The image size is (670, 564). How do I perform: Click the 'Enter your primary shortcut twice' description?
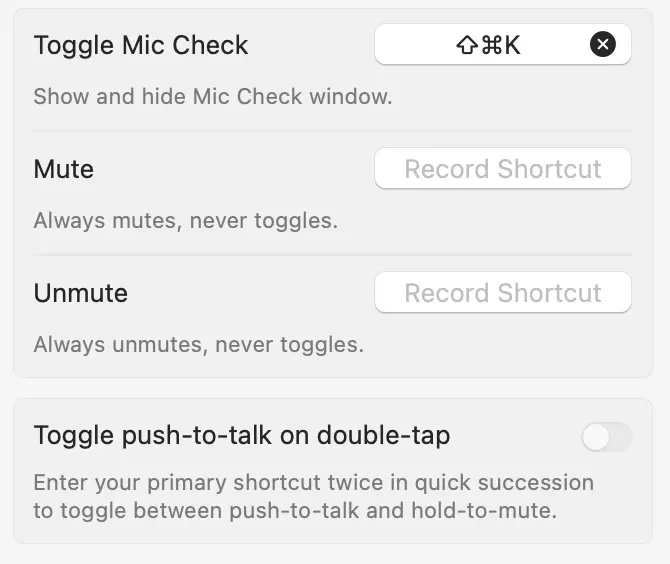coord(314,483)
